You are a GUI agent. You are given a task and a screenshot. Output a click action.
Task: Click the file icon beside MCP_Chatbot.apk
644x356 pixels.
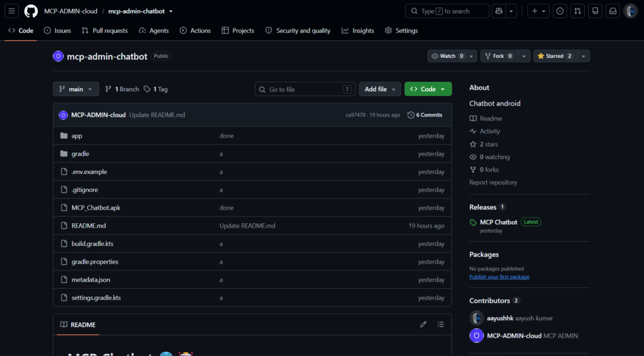64,208
